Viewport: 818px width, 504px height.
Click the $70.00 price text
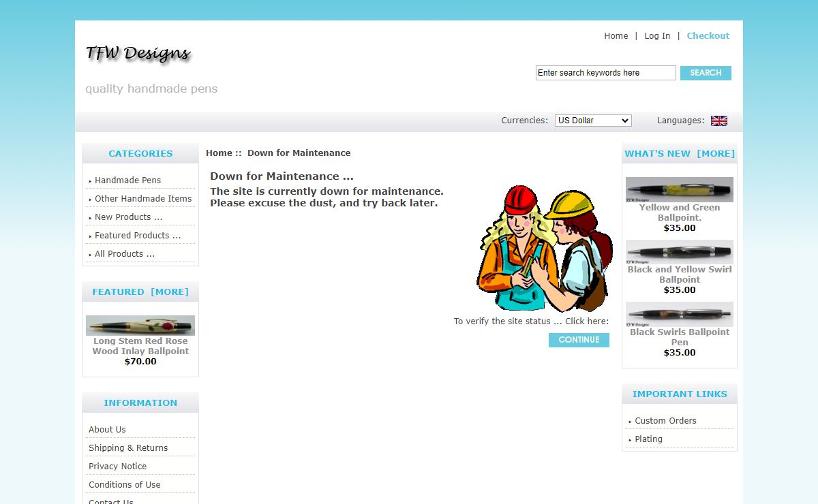click(140, 362)
